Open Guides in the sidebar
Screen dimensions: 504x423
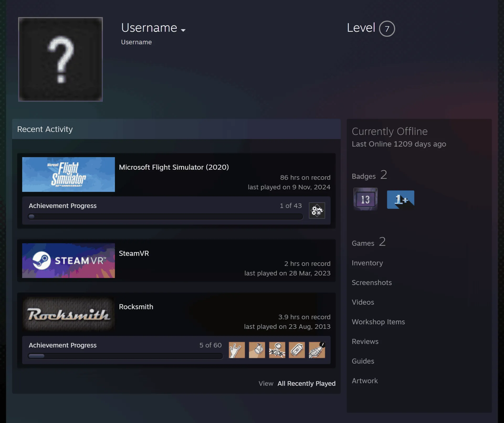[x=363, y=361]
